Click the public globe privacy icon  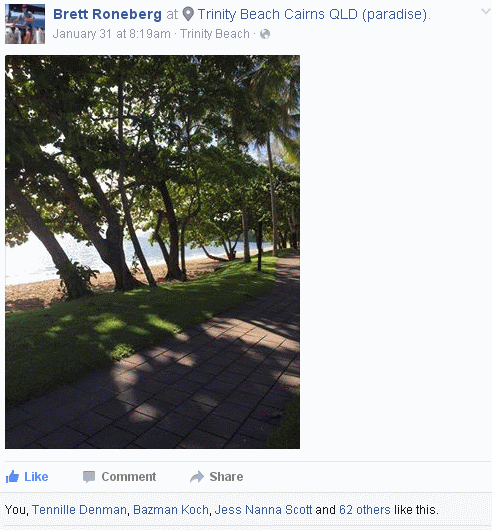click(265, 34)
